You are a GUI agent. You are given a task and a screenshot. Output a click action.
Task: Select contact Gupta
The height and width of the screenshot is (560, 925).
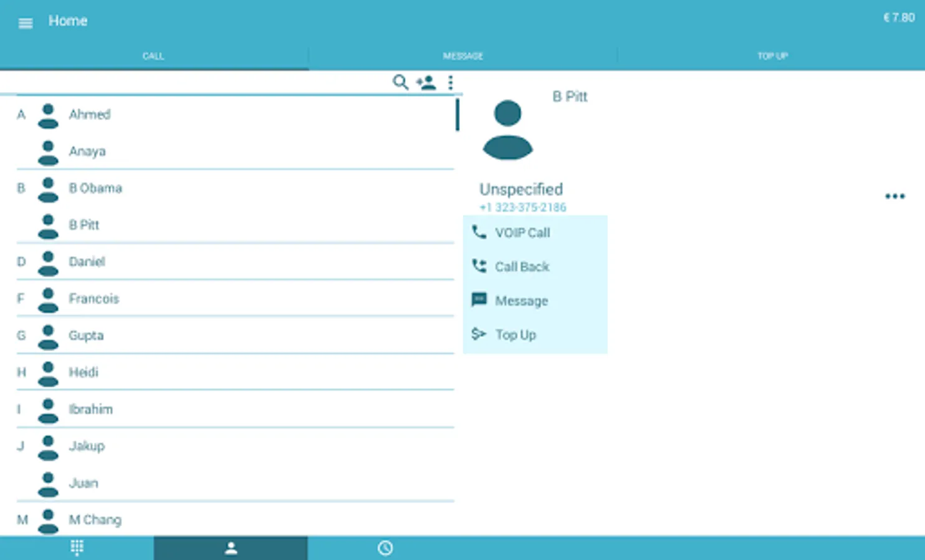pos(235,335)
